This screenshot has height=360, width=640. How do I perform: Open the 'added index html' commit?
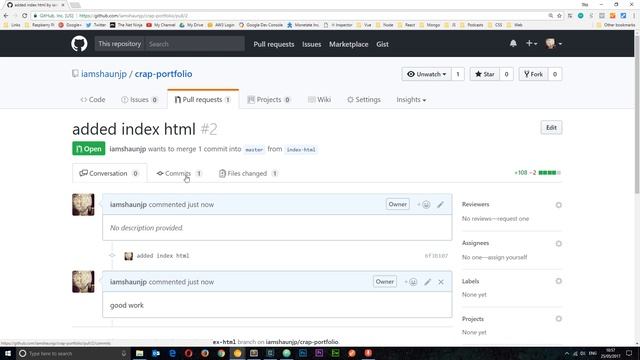tap(163, 256)
